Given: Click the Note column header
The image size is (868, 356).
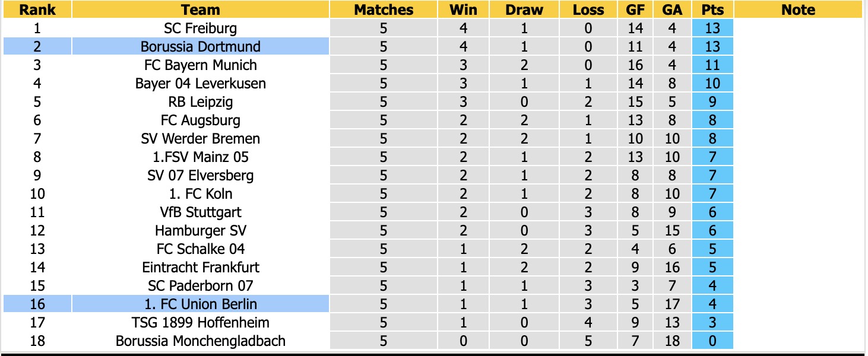Looking at the screenshot, I should pos(799,9).
